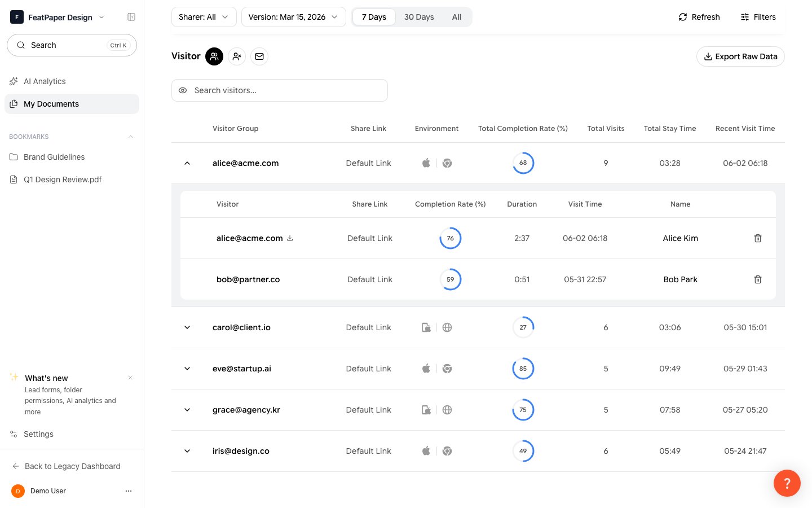Click Recent Visit Time column header
812x508 pixels.
[745, 129]
